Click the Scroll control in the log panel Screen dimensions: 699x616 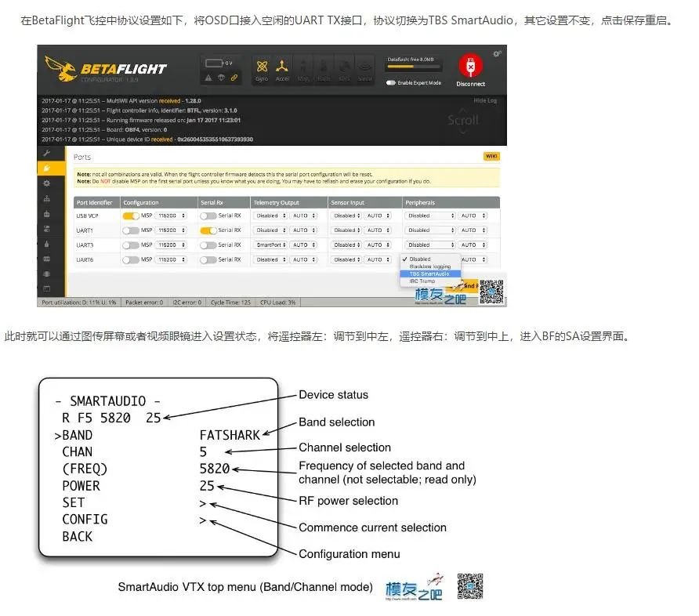462,121
